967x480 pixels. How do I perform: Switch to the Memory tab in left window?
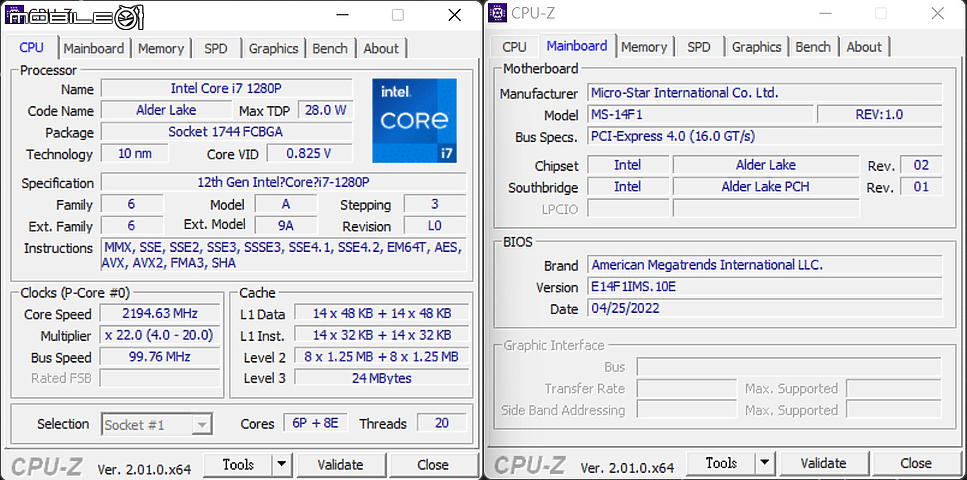(x=161, y=48)
